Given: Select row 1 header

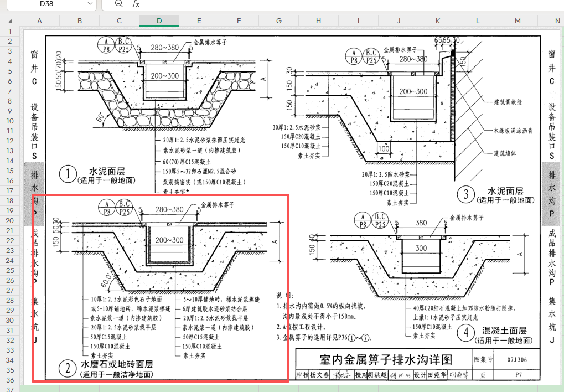Looking at the screenshot, I should point(10,32).
